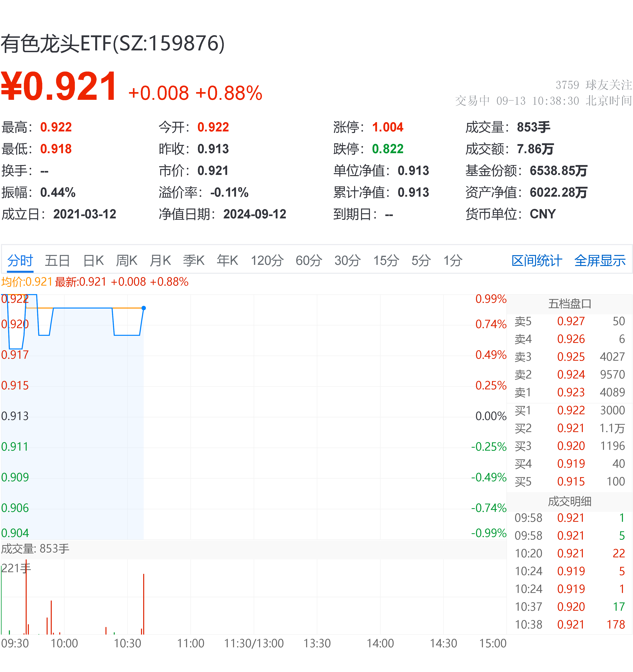The width and height of the screenshot is (633, 672).
Task: Click the 卖1 price 0.923 in order book
Action: (x=572, y=393)
